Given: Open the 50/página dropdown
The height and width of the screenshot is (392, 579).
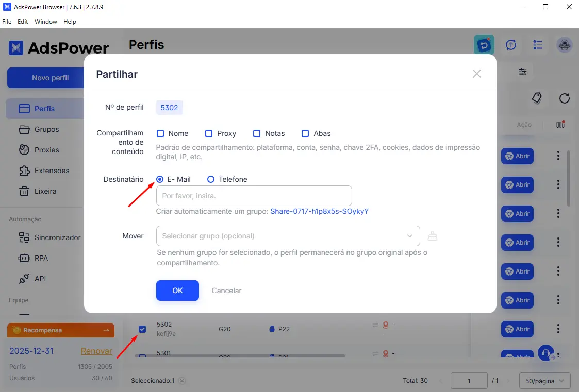Looking at the screenshot, I should click(x=545, y=381).
